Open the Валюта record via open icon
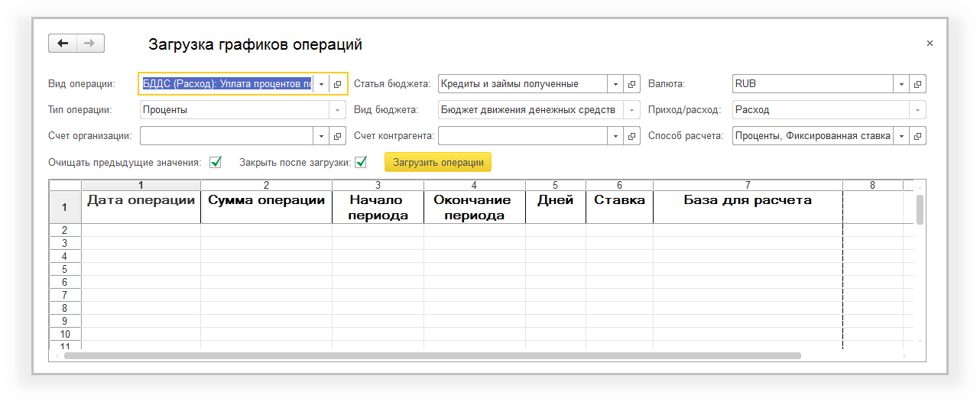 click(918, 84)
